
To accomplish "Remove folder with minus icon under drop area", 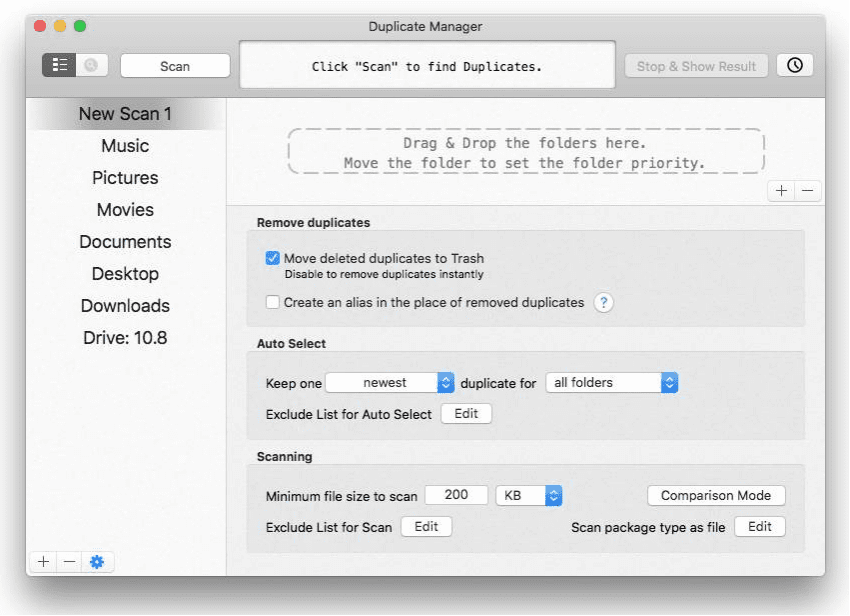I will point(808,191).
